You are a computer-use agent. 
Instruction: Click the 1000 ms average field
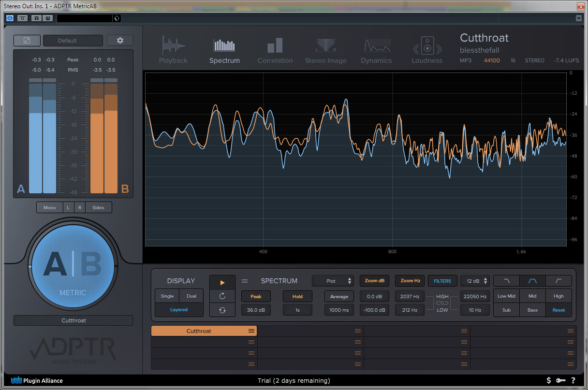pos(339,310)
